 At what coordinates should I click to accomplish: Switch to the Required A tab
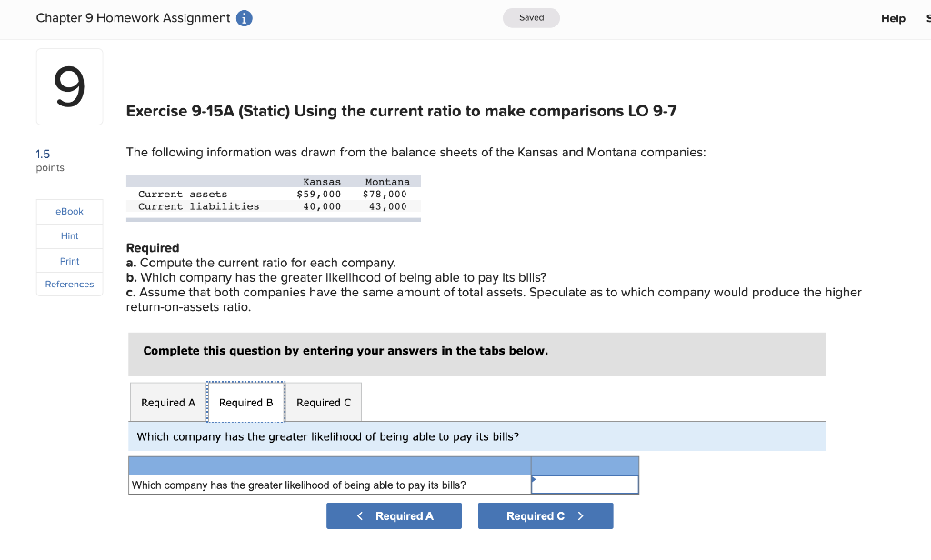tap(168, 402)
